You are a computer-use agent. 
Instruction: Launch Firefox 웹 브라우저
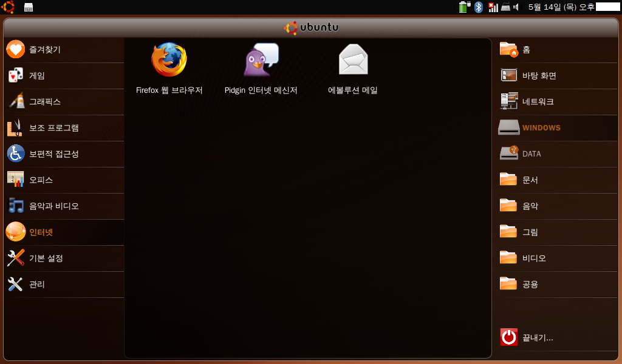coord(169,69)
